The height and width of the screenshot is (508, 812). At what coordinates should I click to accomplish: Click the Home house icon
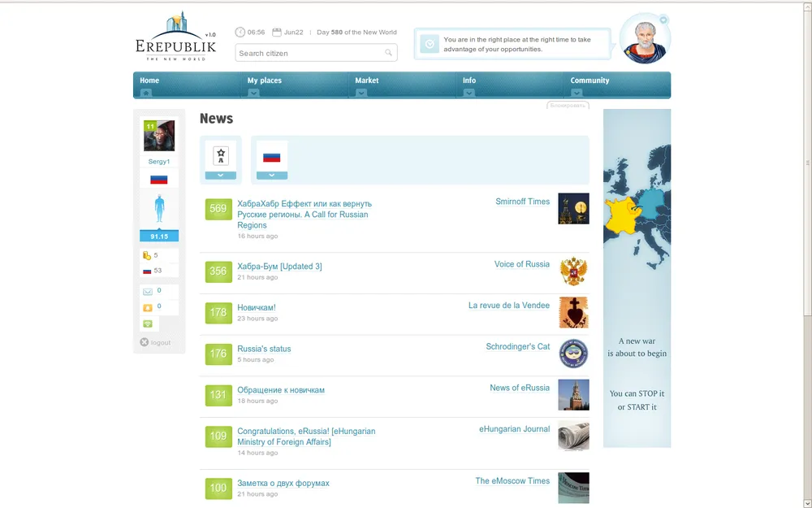146,93
